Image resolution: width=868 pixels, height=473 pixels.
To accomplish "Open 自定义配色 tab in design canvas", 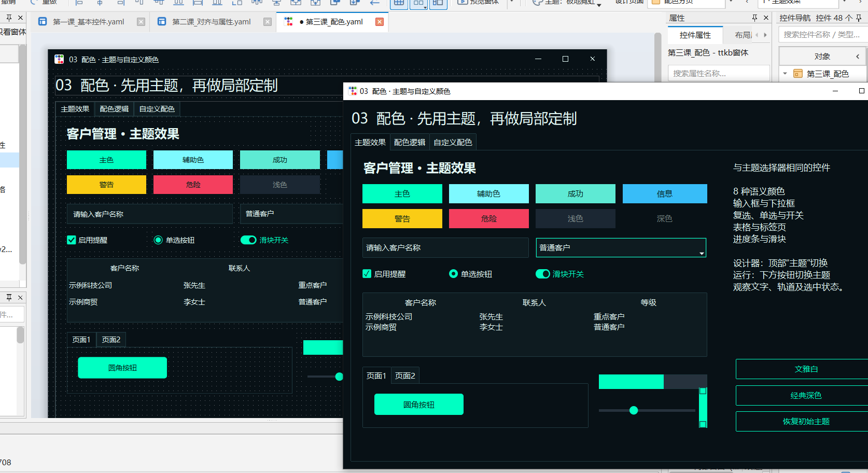I will (157, 109).
